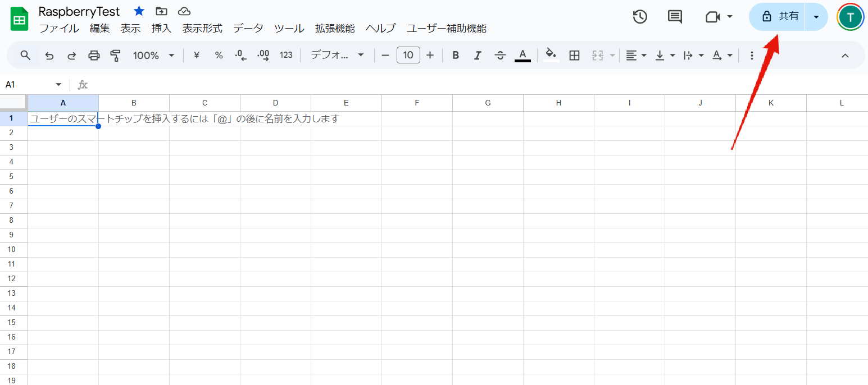
Task: Select column K header
Action: 771,103
